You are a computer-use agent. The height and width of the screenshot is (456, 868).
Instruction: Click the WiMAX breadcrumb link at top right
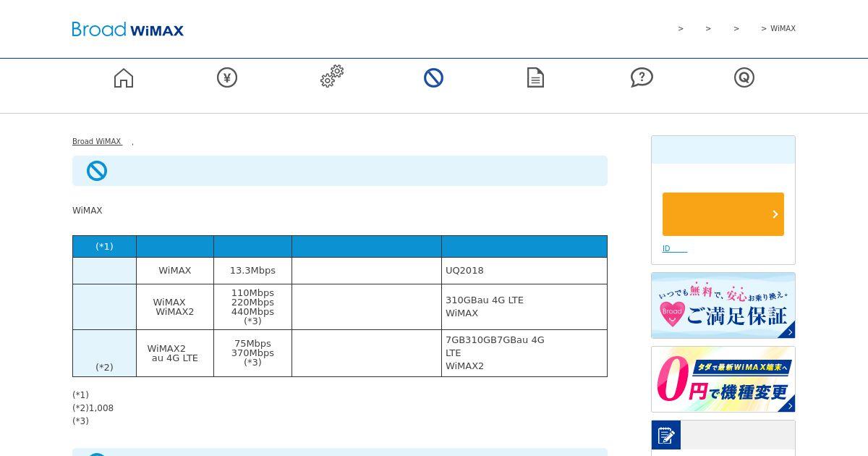(x=783, y=28)
